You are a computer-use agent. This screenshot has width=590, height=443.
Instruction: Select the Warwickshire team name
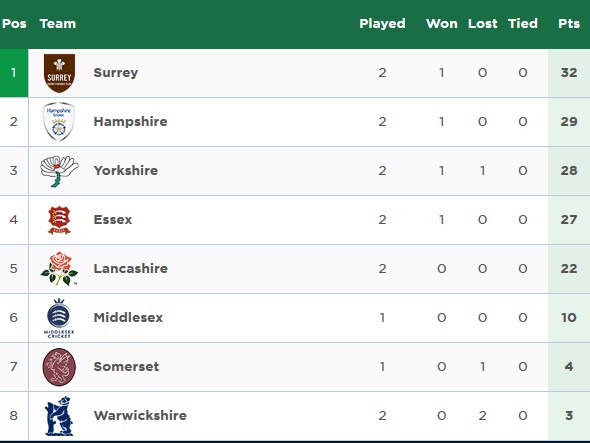coord(140,416)
